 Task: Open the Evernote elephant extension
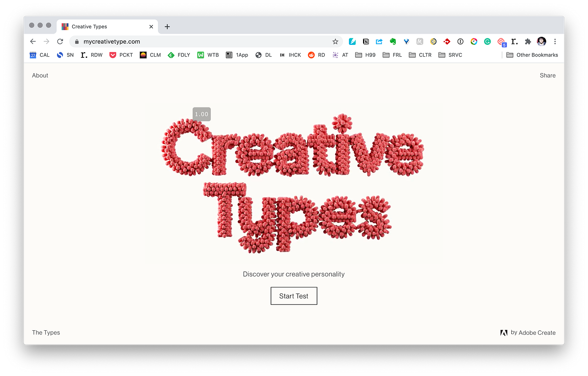coord(393,42)
